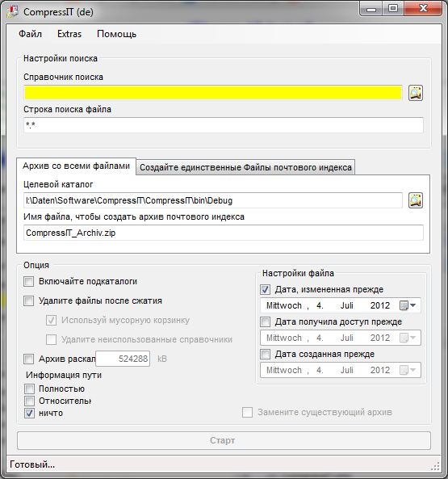Toggle Замените существующий архив checkbox
This screenshot has height=479, width=448.
(x=247, y=412)
